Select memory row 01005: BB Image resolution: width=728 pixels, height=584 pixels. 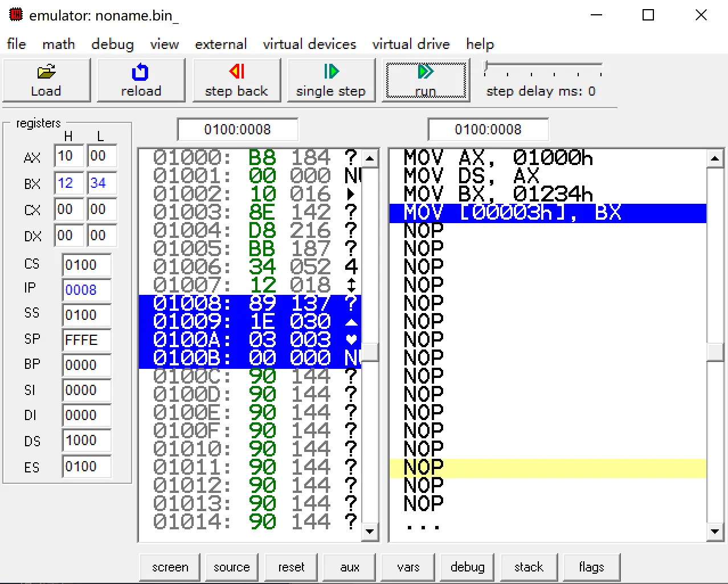click(250, 249)
